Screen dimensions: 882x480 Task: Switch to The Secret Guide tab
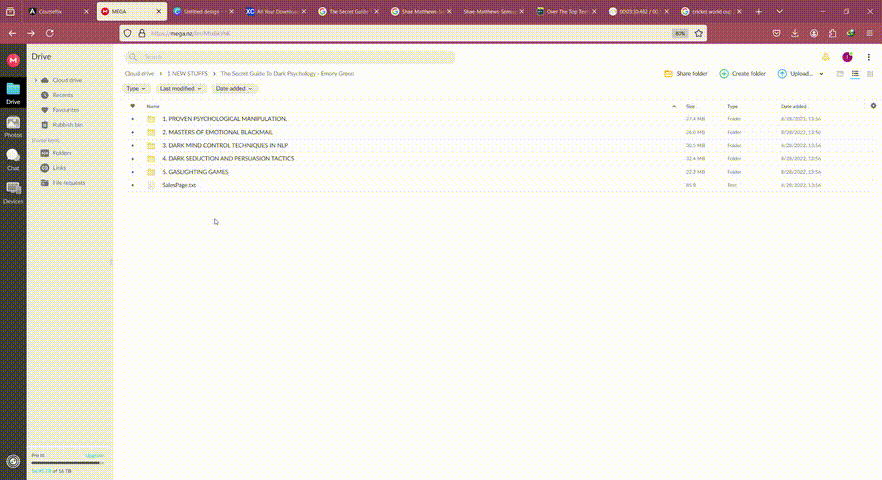(x=348, y=11)
